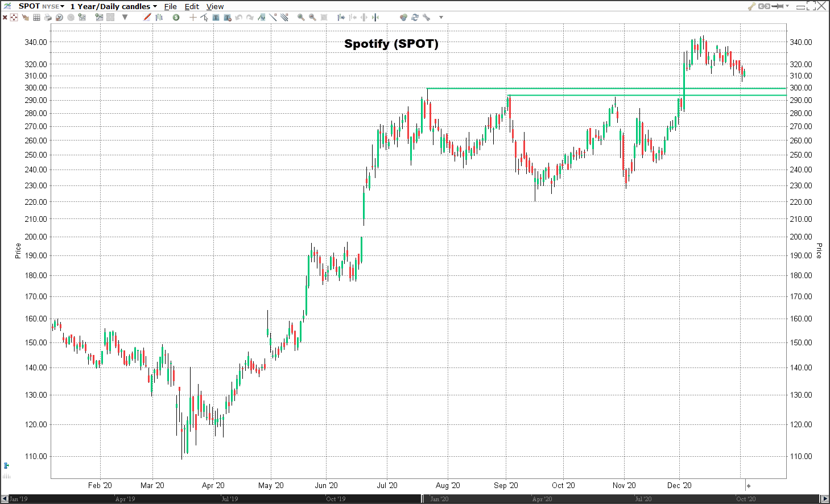Select the single trendline drawing tool
830x504 pixels.
273,18
